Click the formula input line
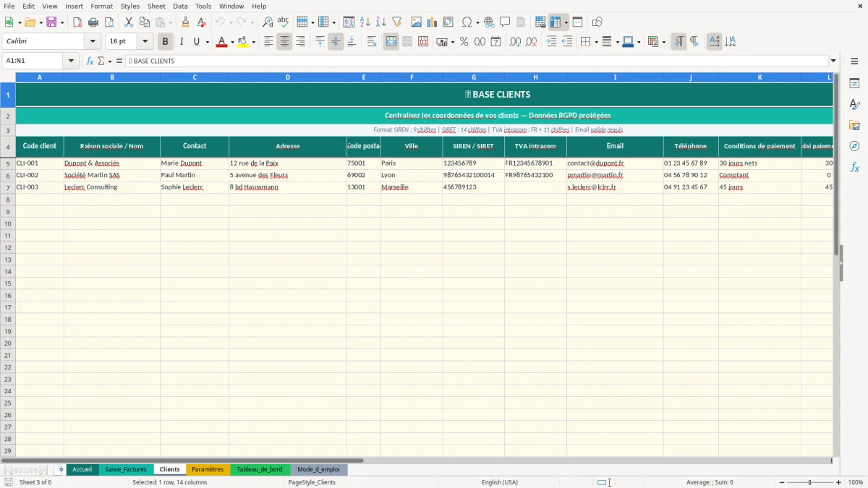Screen dimensions: 868x488 477,61
